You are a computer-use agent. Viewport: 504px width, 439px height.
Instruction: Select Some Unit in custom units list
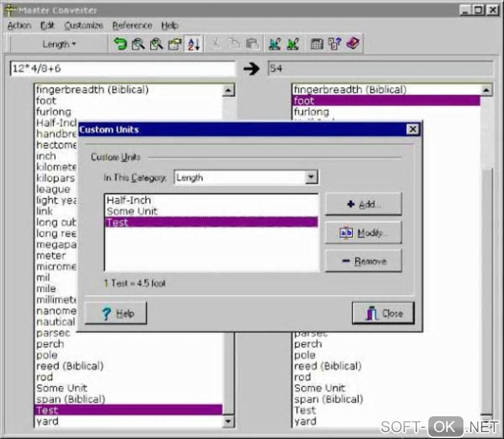point(211,211)
